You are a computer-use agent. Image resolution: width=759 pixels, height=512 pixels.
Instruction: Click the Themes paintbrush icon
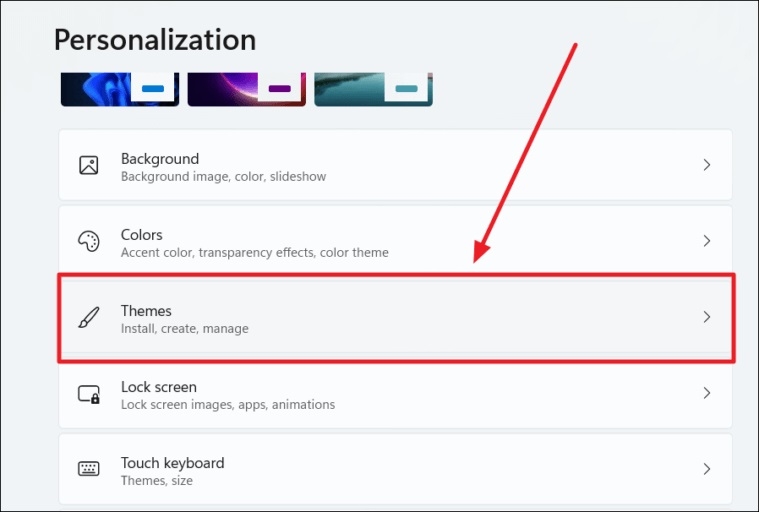(x=89, y=318)
